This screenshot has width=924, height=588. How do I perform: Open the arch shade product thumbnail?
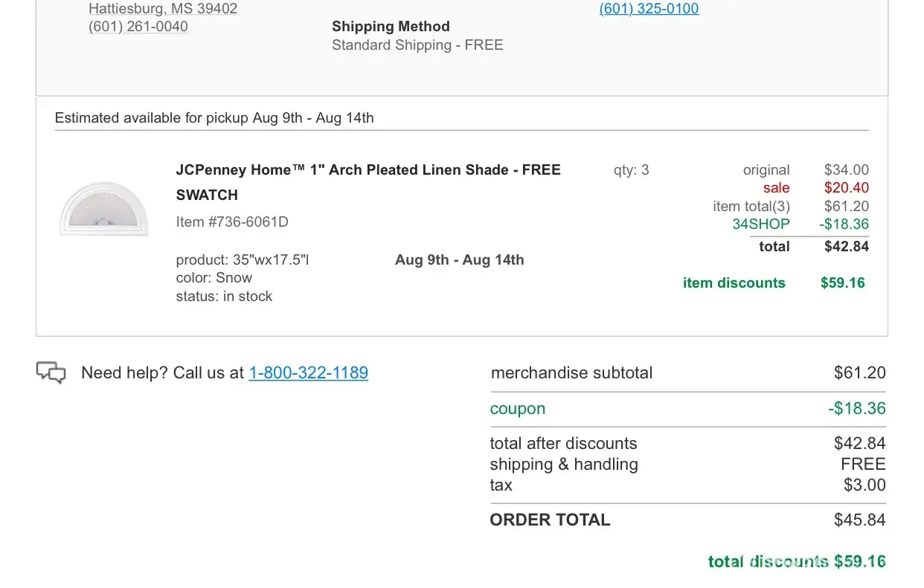coord(104,209)
